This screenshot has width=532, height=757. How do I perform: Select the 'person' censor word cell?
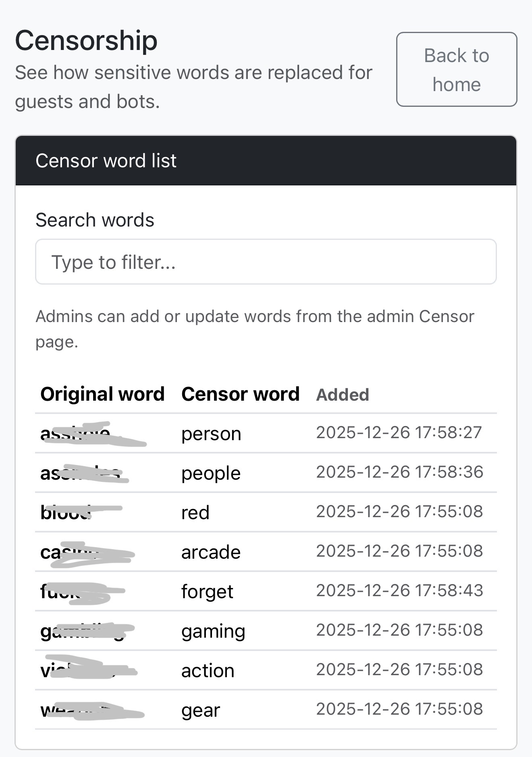click(211, 434)
